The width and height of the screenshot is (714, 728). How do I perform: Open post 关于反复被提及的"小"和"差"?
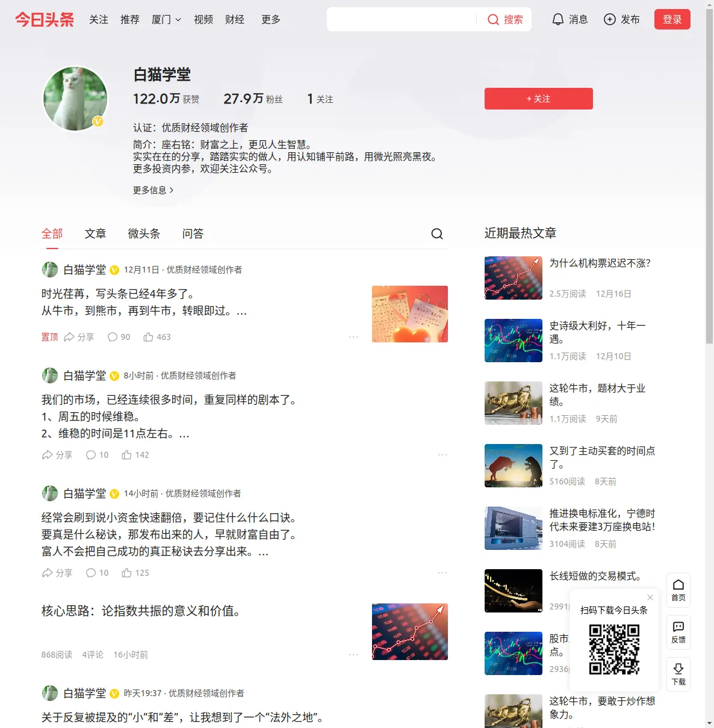point(184,717)
